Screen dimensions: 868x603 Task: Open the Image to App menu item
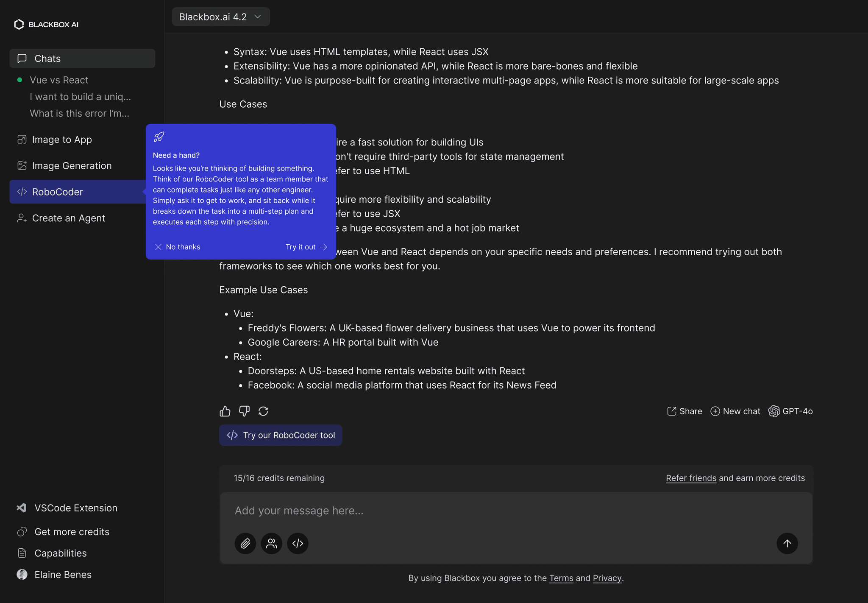tap(62, 140)
